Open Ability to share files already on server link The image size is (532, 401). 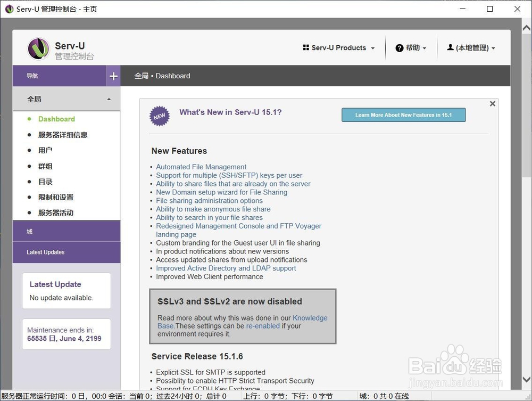pyautogui.click(x=233, y=184)
